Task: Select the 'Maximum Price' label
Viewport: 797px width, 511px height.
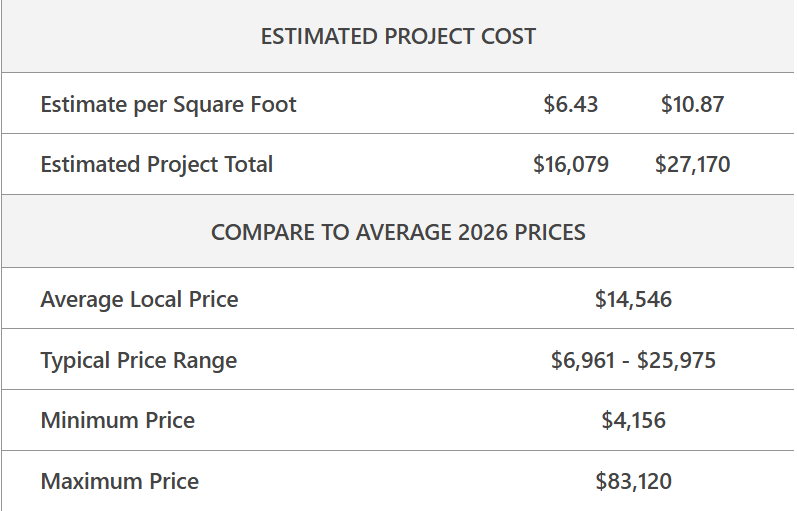Action: tap(119, 482)
